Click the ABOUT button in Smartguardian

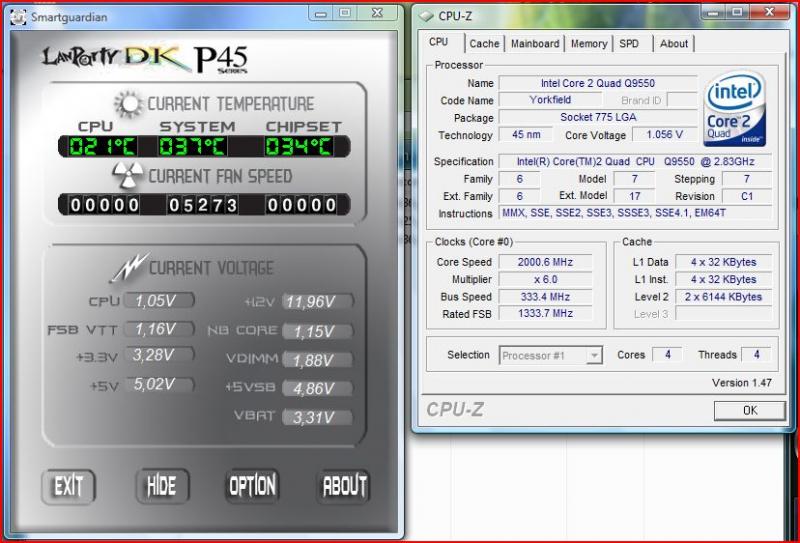(x=344, y=486)
